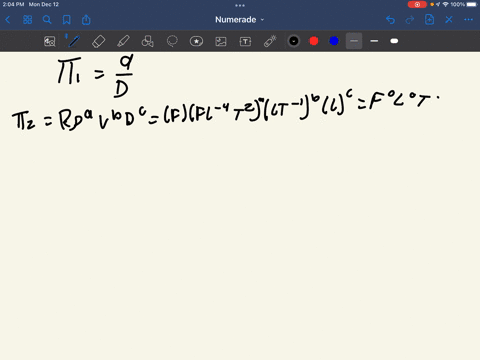
Task: Open the more options menu
Action: point(468,20)
